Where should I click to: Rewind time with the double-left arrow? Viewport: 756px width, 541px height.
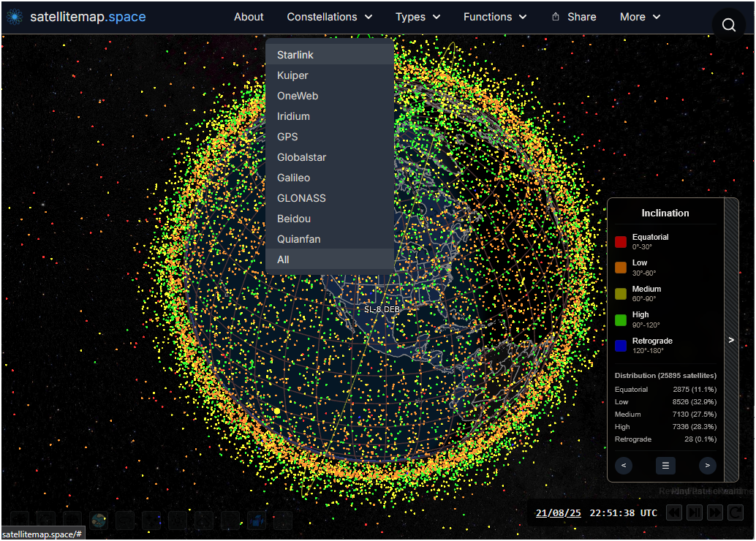[x=673, y=512]
